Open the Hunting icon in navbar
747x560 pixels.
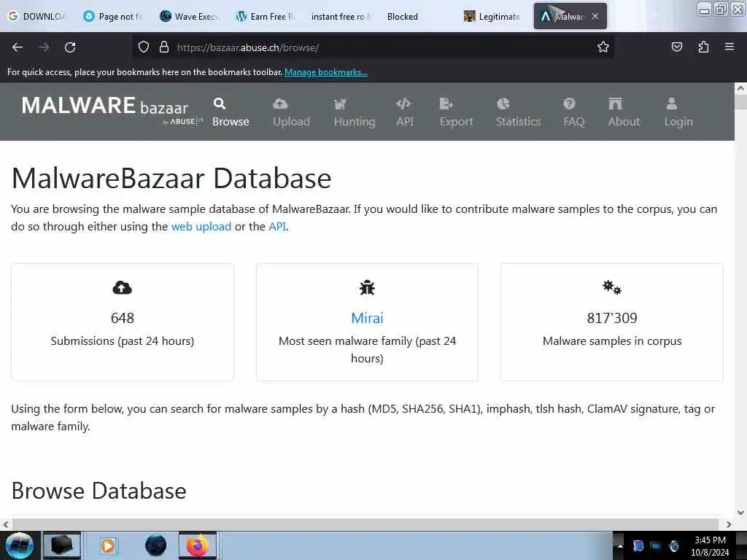click(x=340, y=104)
